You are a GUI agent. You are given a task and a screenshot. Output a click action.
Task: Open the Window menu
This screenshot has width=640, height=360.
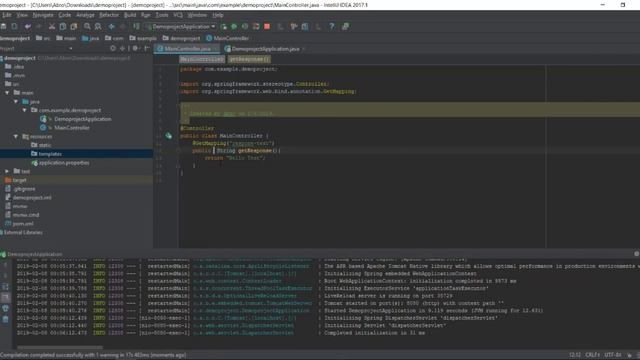pos(197,15)
